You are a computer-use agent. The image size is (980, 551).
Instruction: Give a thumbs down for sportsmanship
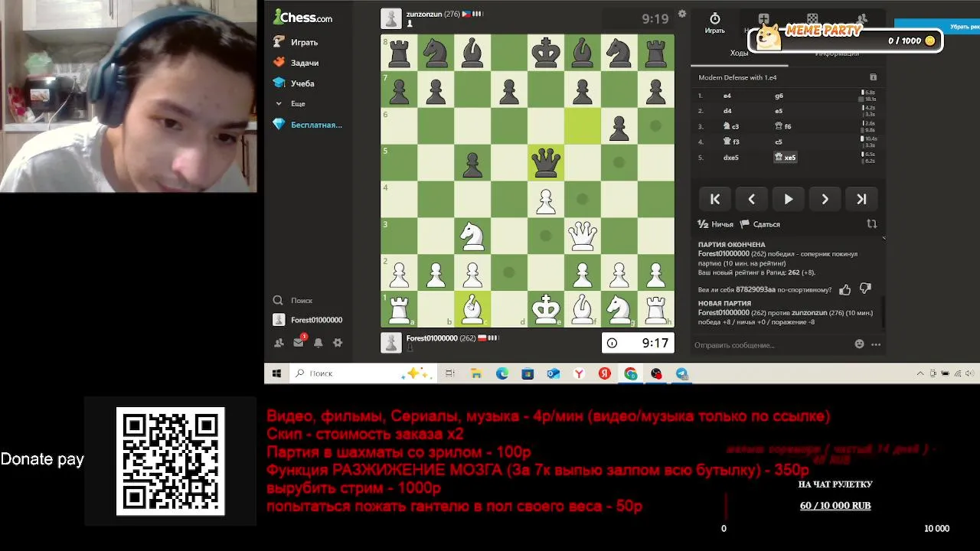pos(865,289)
